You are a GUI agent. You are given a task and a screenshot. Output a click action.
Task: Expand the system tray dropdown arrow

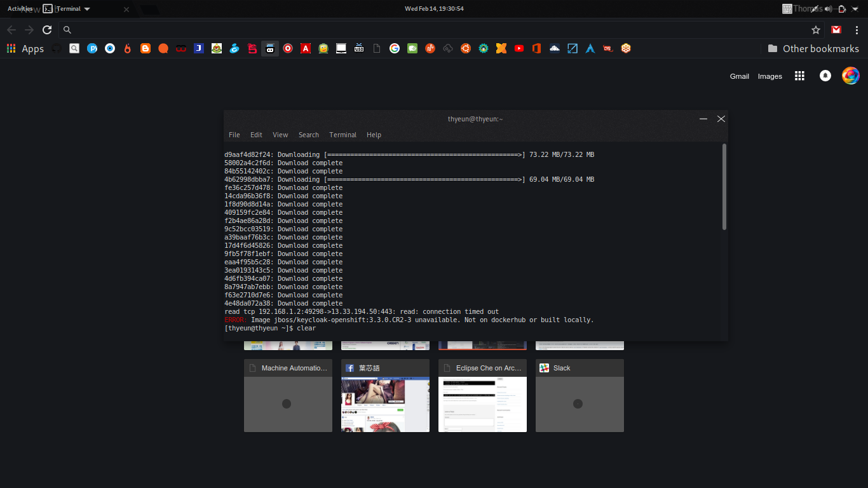click(855, 8)
